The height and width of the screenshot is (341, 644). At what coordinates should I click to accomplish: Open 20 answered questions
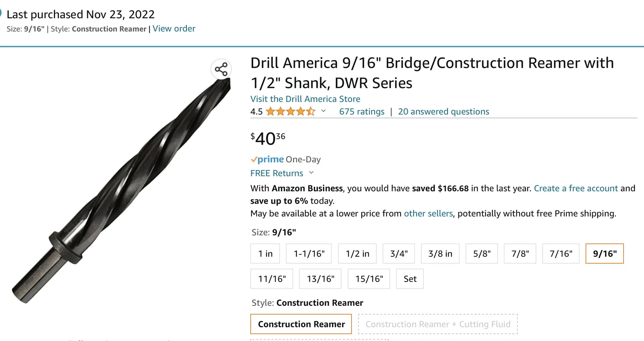click(x=443, y=112)
